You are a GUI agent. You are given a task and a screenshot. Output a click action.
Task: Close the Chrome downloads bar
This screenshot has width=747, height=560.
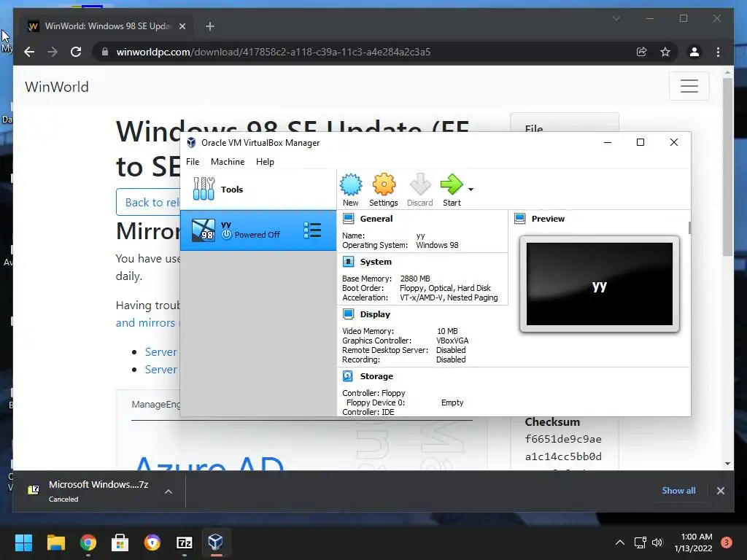(x=720, y=491)
